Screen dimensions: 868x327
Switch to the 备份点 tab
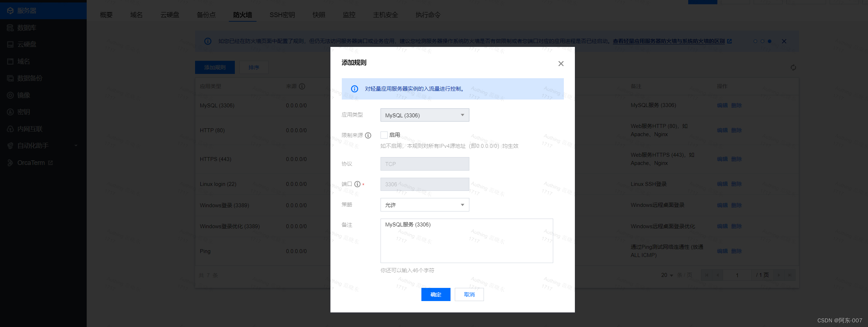pos(206,15)
